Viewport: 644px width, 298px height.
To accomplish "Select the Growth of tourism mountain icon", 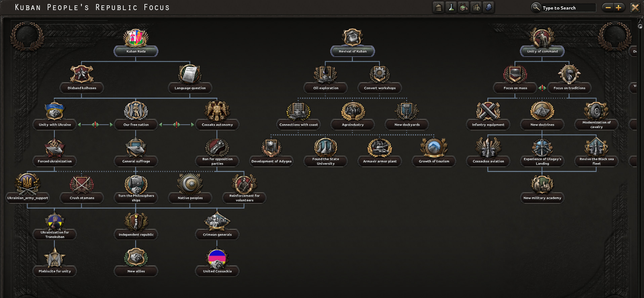I will pyautogui.click(x=434, y=148).
